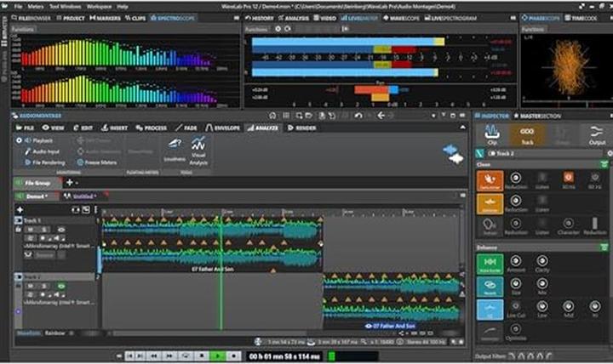613x364 pixels.
Task: Toggle the green Voice Exciter module
Action: coord(490,264)
